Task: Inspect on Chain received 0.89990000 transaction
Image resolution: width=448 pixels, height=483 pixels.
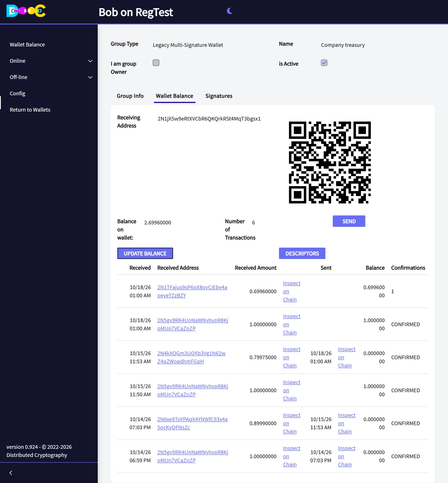Action: (292, 423)
